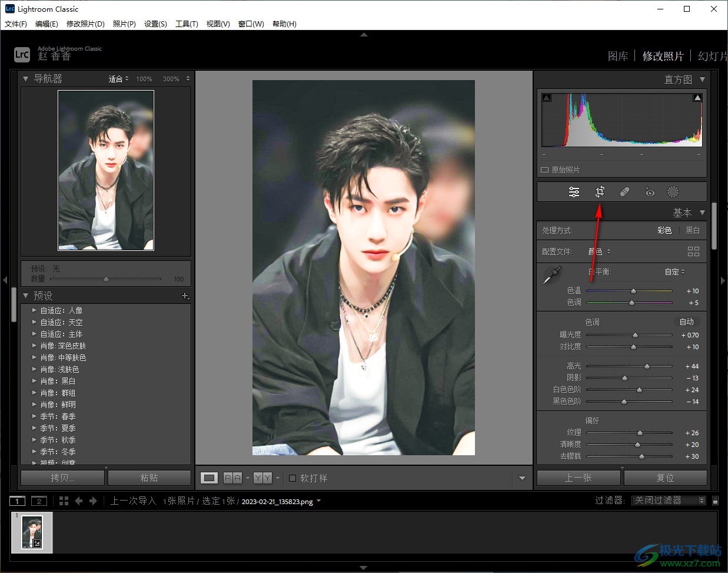Open the 文件(F) menu
Image resolution: width=728 pixels, height=573 pixels.
click(16, 24)
